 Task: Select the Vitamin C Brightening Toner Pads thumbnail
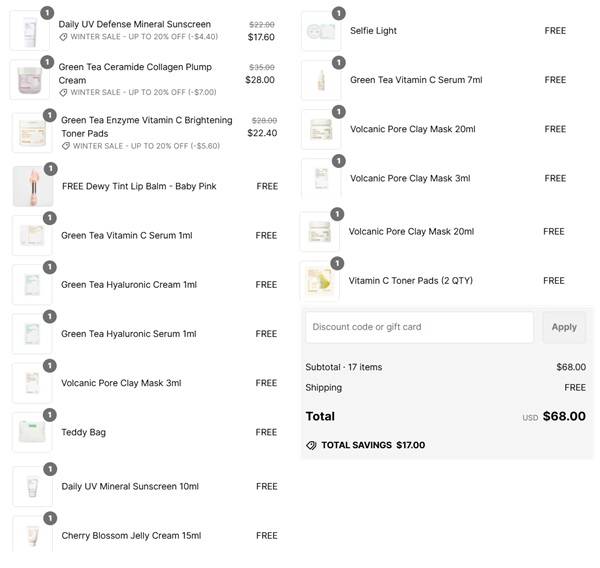click(x=31, y=132)
